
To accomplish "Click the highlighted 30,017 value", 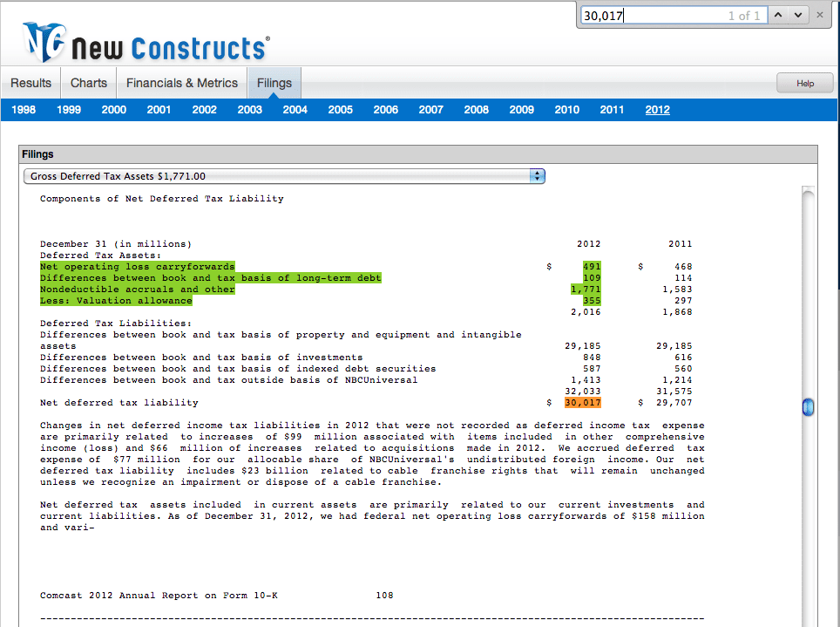I will tap(583, 403).
